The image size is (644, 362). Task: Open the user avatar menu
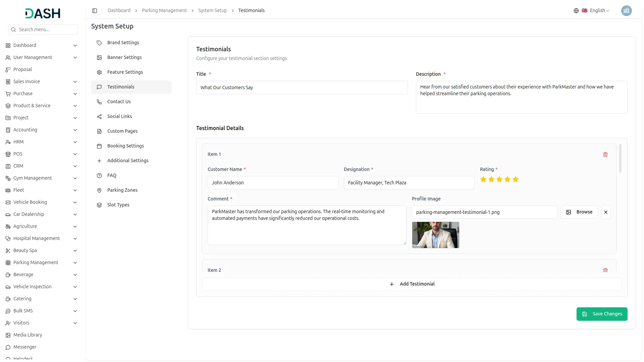click(x=626, y=11)
